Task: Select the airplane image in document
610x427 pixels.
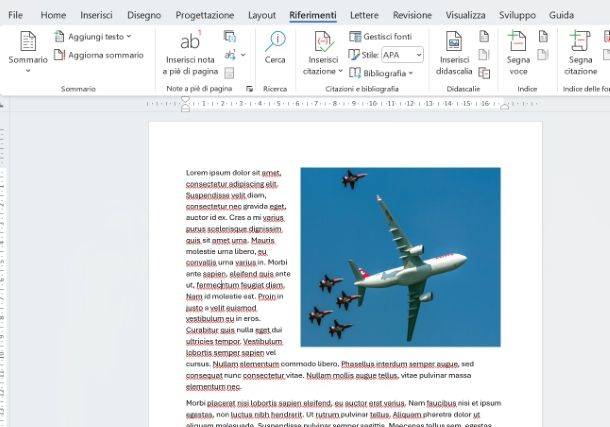Action: click(x=400, y=256)
